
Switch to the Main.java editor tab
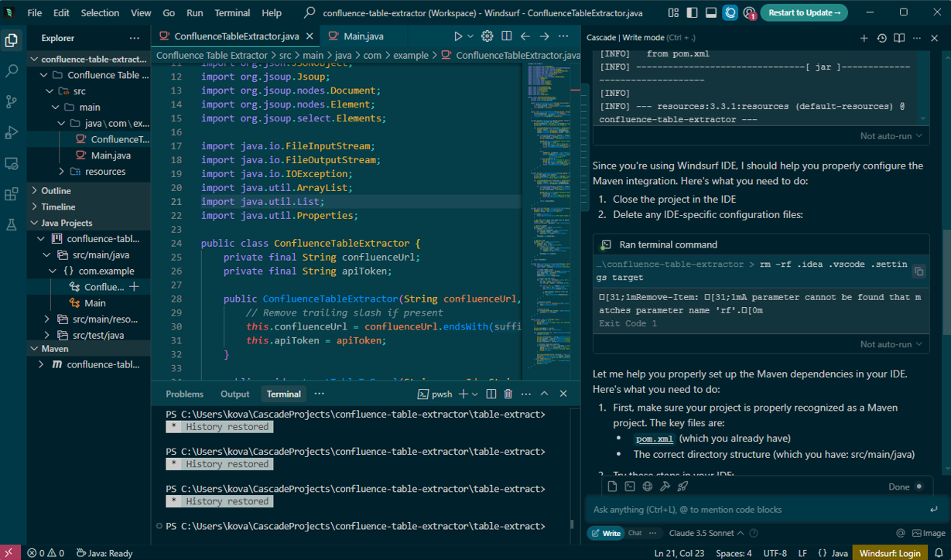pyautogui.click(x=363, y=36)
